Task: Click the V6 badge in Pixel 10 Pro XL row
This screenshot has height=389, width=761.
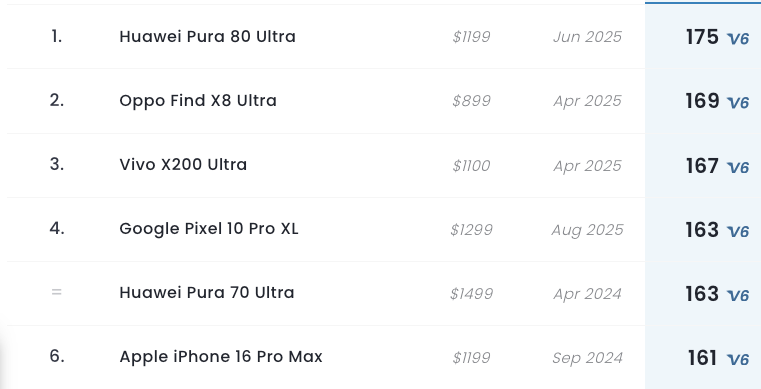Action: 738,231
